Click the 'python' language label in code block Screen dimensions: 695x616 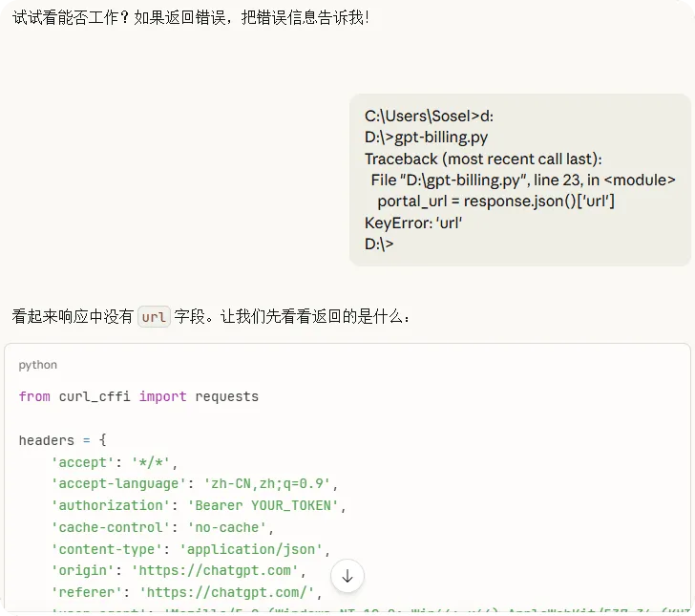37,365
